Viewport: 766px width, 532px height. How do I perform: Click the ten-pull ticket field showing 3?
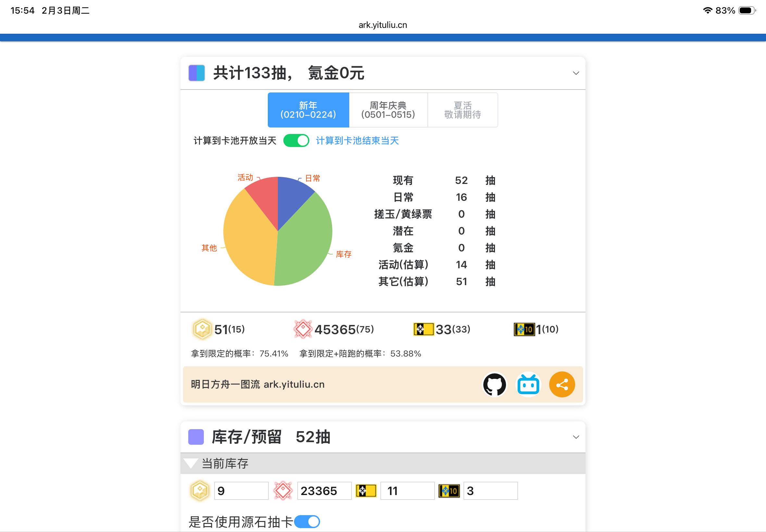coord(490,491)
